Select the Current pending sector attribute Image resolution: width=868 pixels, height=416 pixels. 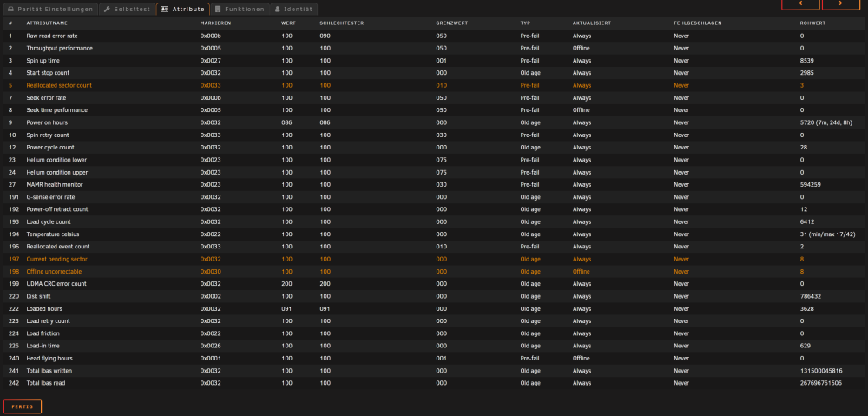(57, 259)
